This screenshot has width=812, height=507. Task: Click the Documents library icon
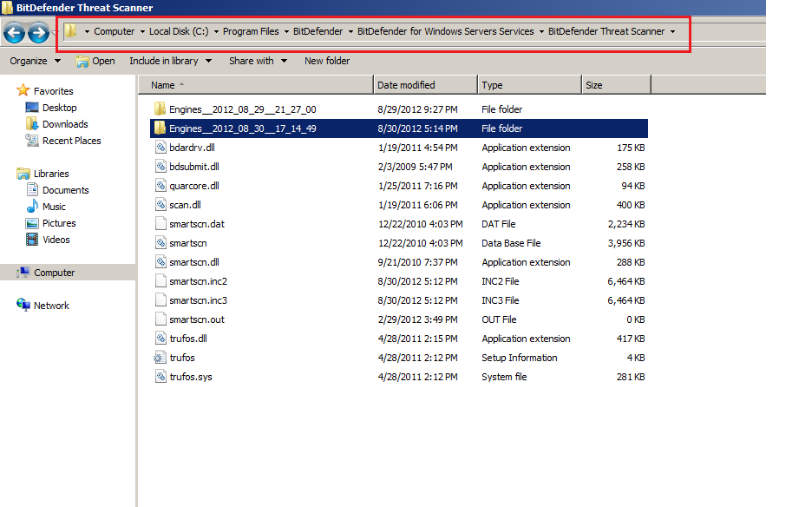[x=32, y=190]
